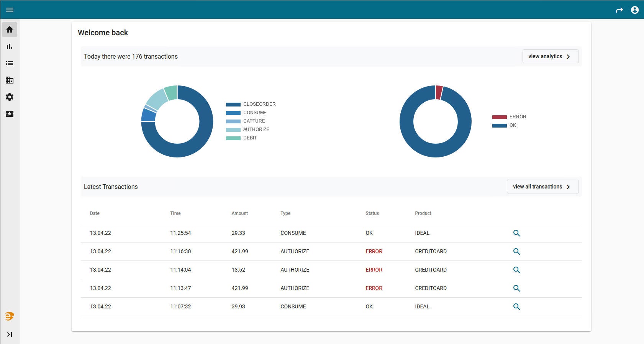Click the ticket voucher icon in the sidebar
Image resolution: width=644 pixels, height=344 pixels.
10,114
